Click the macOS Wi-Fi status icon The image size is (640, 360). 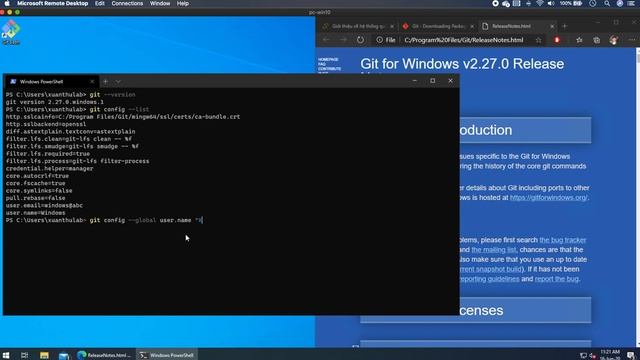pos(540,3)
